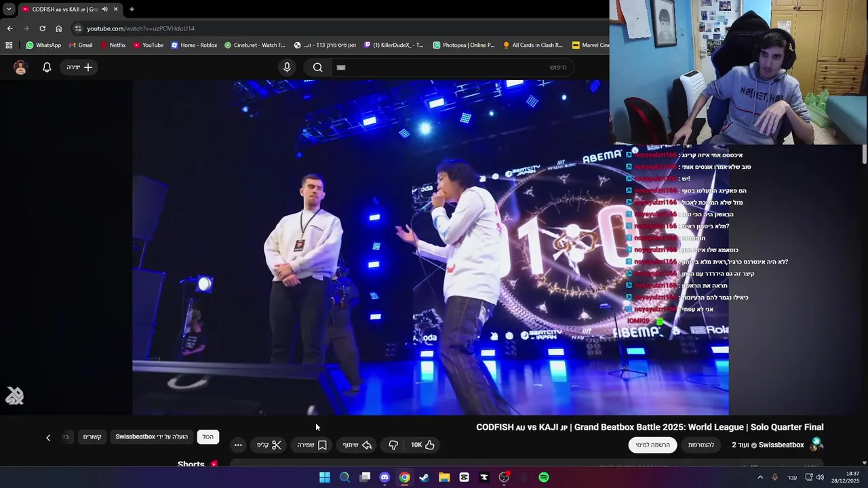
Task: Select the Swissbeatbox uploads filter chip
Action: pos(151,436)
